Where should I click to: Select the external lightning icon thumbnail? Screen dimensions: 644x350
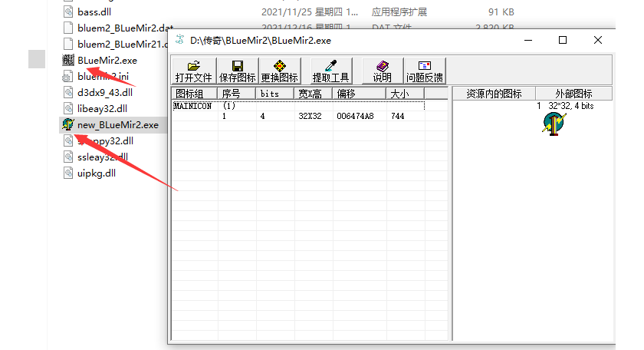pos(554,124)
